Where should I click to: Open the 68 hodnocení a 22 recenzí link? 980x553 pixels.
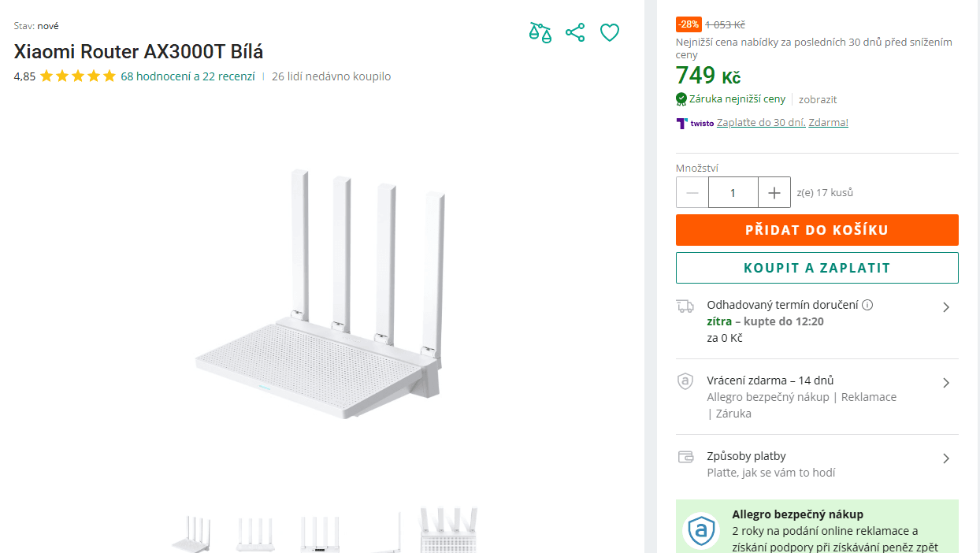click(x=186, y=76)
